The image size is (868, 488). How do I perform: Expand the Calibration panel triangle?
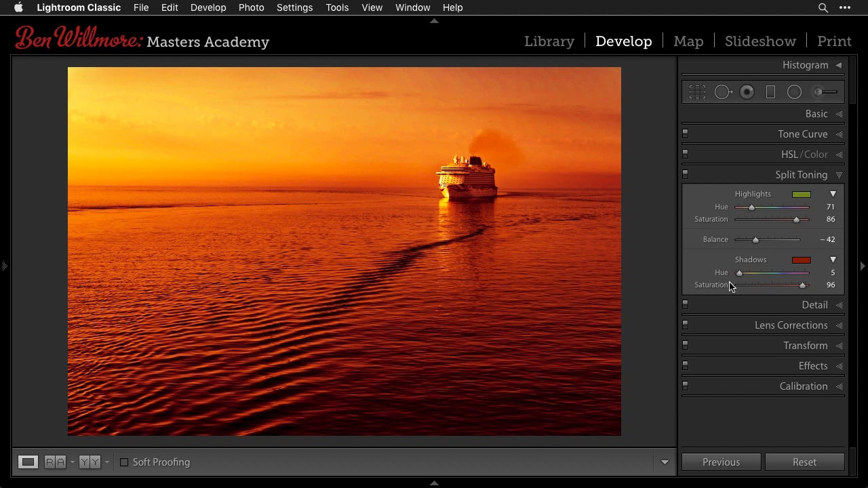[839, 386]
